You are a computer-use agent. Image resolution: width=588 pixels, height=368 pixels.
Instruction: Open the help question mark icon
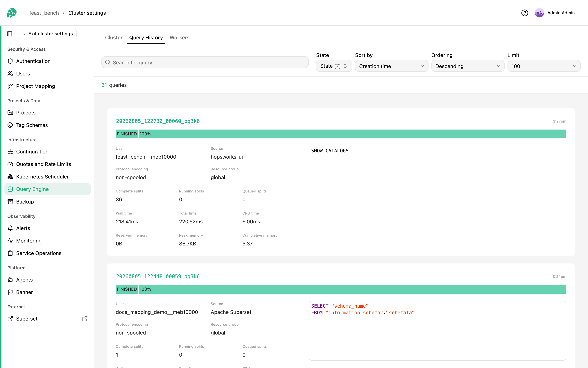pyautogui.click(x=525, y=13)
